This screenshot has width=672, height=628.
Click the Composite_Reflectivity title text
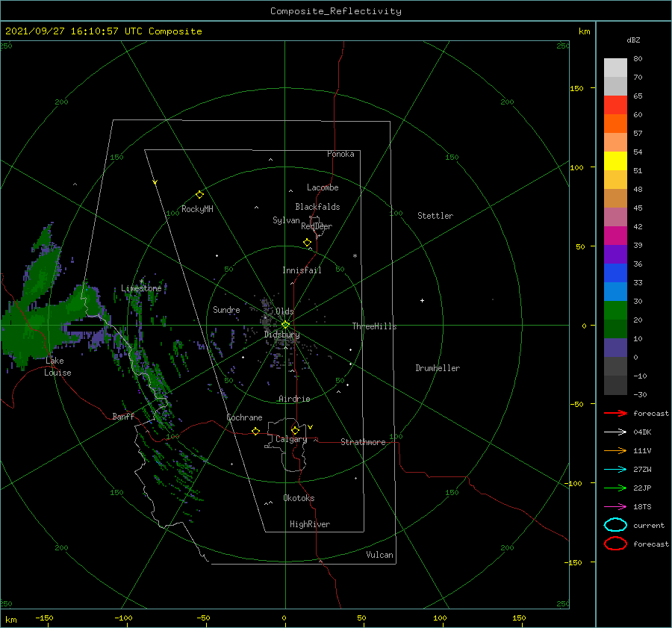coord(336,11)
